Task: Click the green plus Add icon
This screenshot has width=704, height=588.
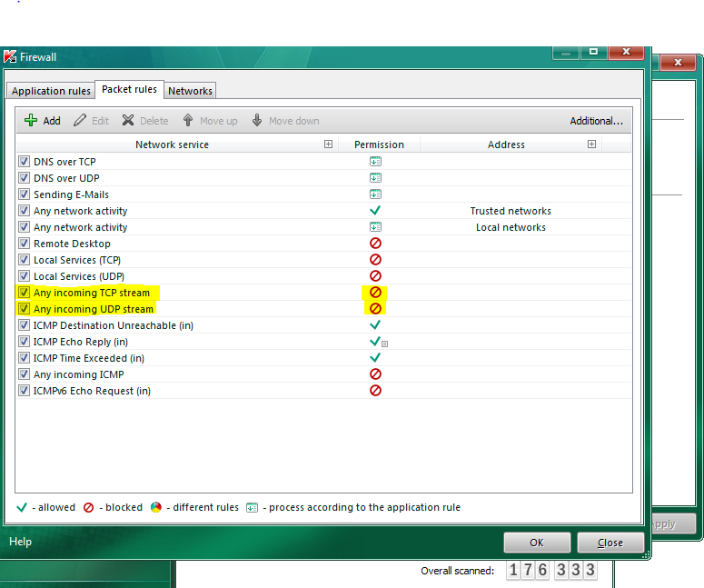Action: click(31, 120)
